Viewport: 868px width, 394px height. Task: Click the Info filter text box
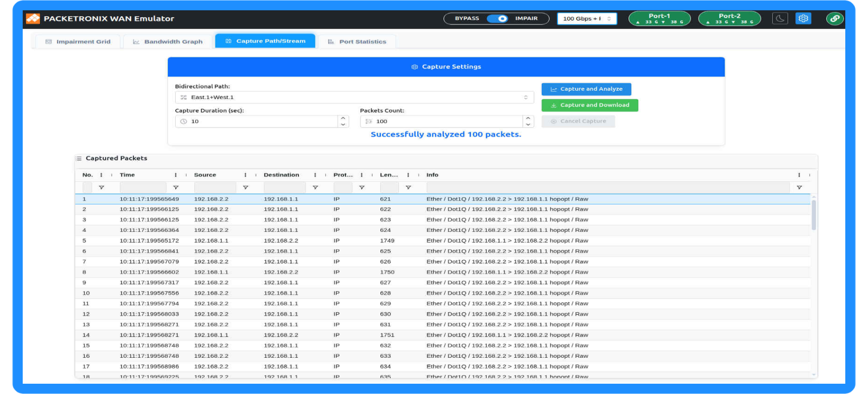(608, 188)
